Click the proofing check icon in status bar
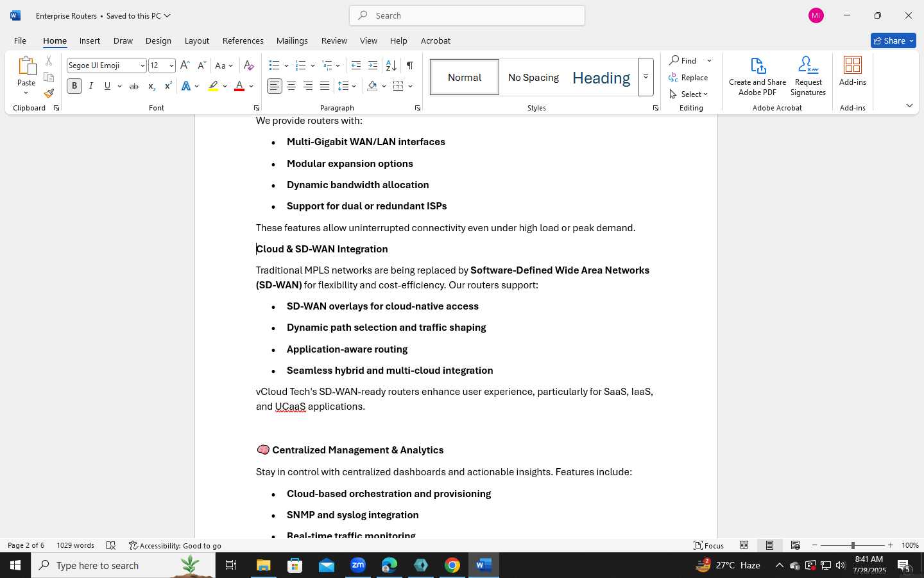 coord(111,545)
